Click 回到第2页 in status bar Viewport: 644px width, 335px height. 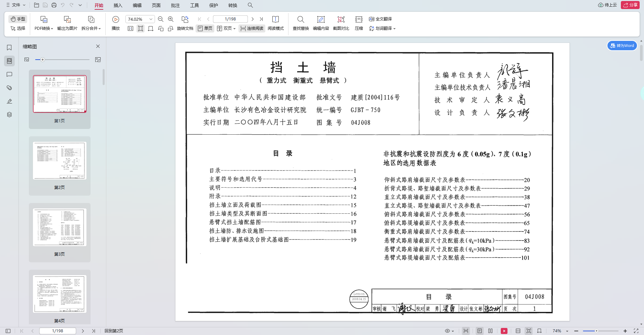pyautogui.click(x=114, y=331)
